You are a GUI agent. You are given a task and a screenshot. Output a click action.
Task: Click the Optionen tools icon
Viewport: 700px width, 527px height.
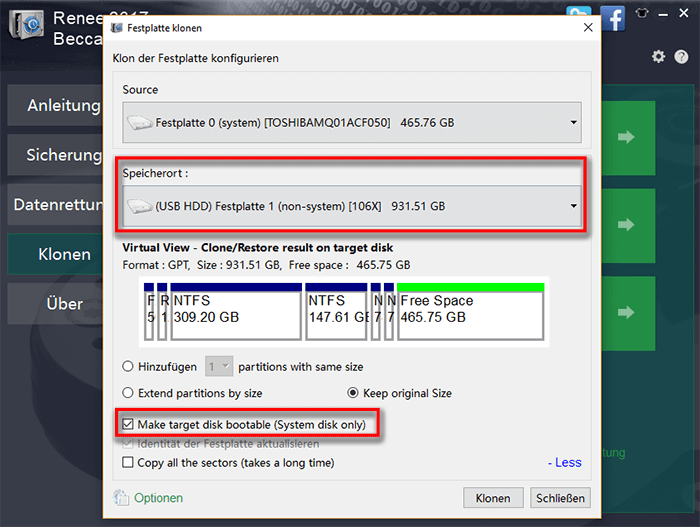121,498
